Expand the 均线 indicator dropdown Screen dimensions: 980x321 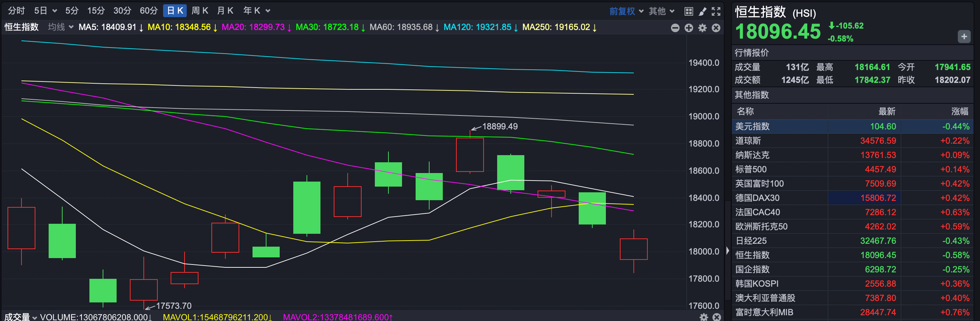tap(60, 27)
